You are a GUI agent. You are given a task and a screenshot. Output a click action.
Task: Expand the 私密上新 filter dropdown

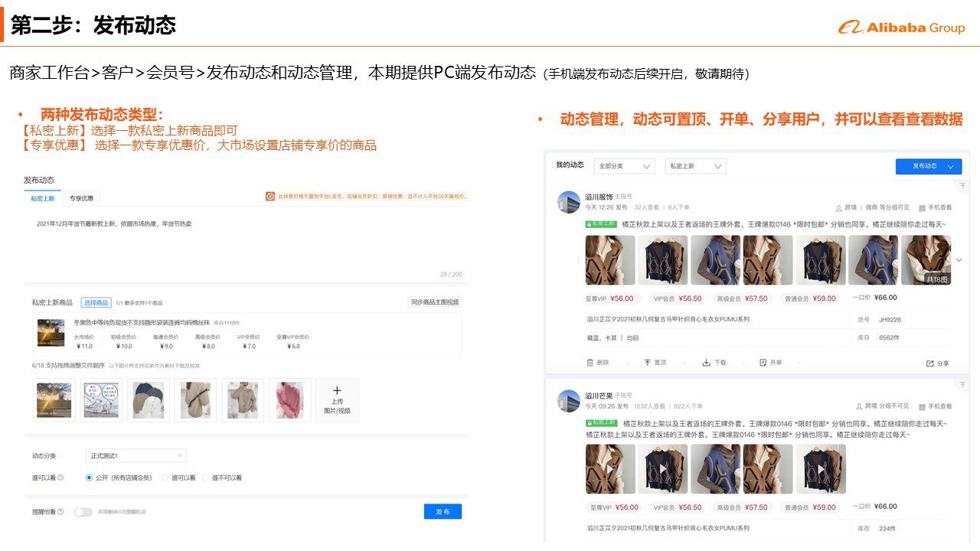pyautogui.click(x=695, y=166)
